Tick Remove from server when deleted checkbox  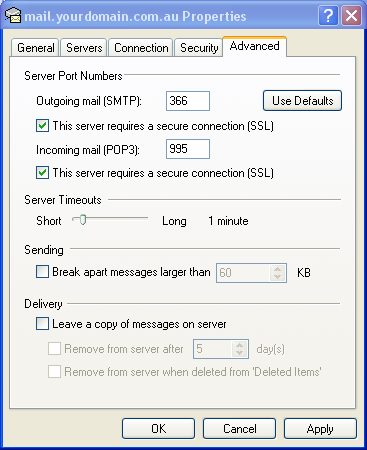pos(54,371)
